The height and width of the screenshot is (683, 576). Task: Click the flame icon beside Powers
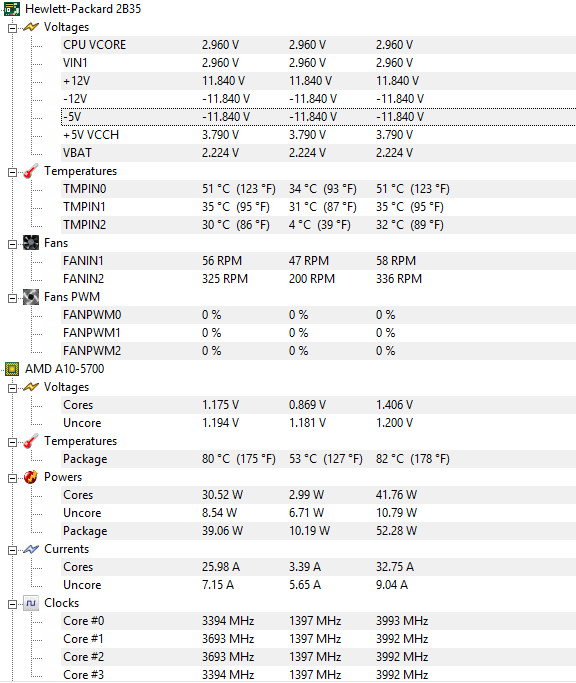tap(30, 477)
